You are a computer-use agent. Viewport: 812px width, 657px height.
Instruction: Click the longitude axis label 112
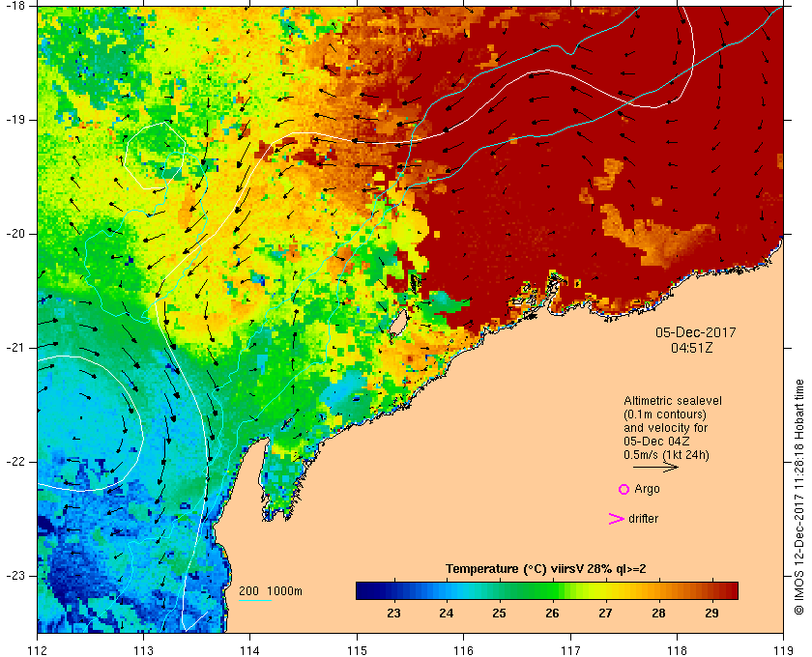coord(38,649)
